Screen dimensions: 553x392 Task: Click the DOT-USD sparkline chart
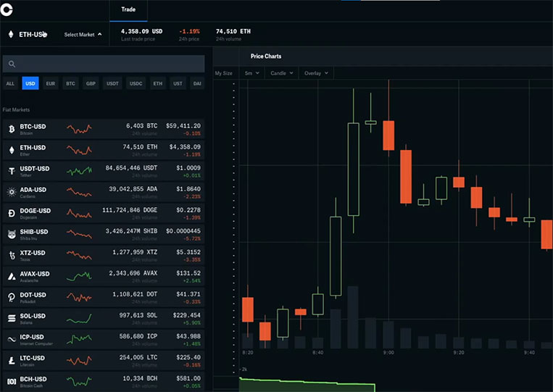pyautogui.click(x=79, y=298)
